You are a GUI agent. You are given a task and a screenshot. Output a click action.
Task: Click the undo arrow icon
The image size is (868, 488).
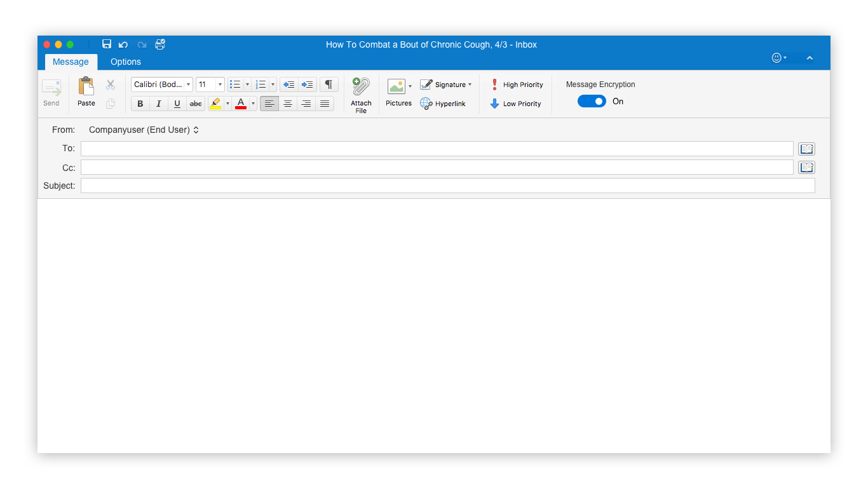pos(123,44)
